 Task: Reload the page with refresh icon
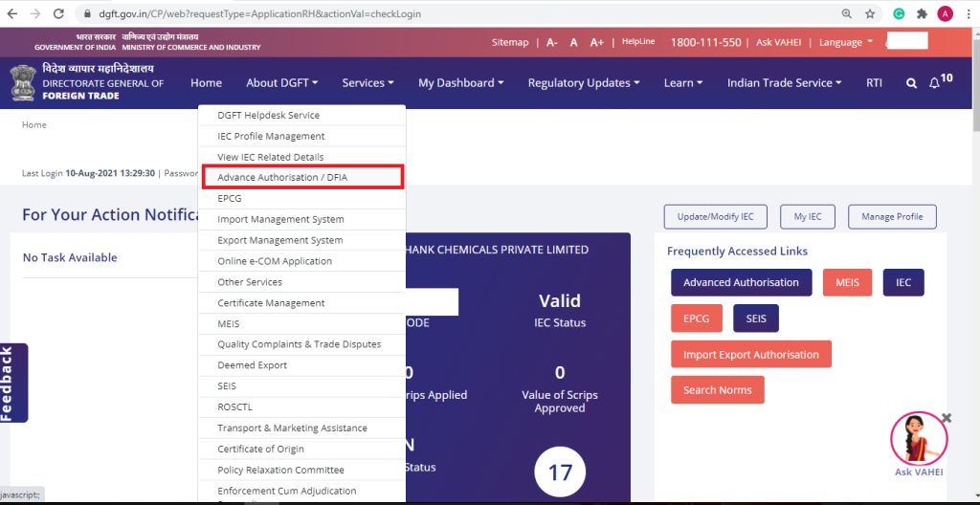[58, 13]
